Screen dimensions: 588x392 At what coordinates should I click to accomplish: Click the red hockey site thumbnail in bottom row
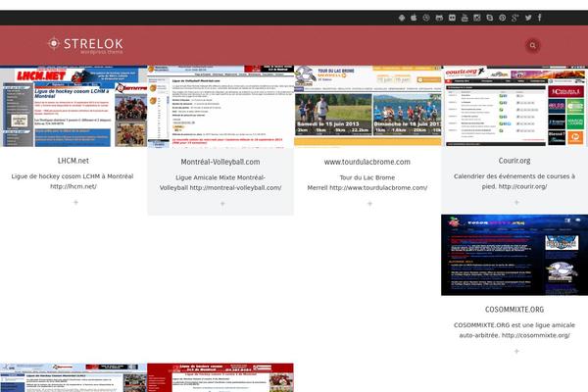pyautogui.click(x=220, y=377)
